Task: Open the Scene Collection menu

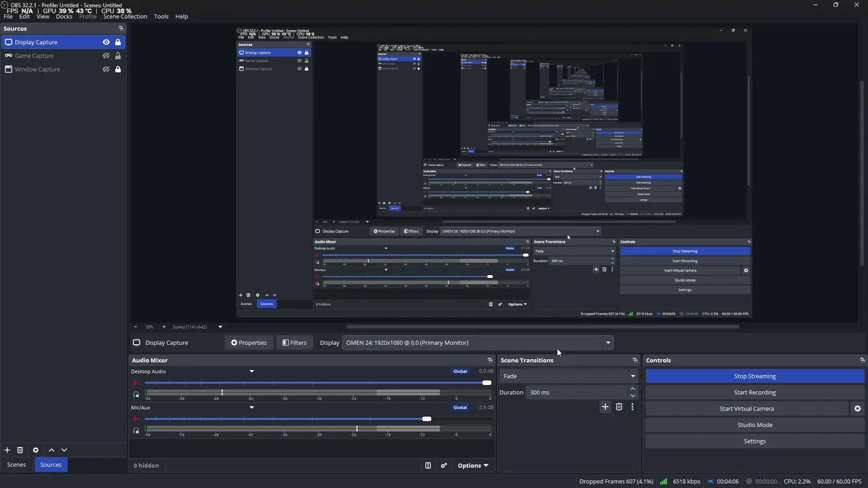Action: pos(125,16)
